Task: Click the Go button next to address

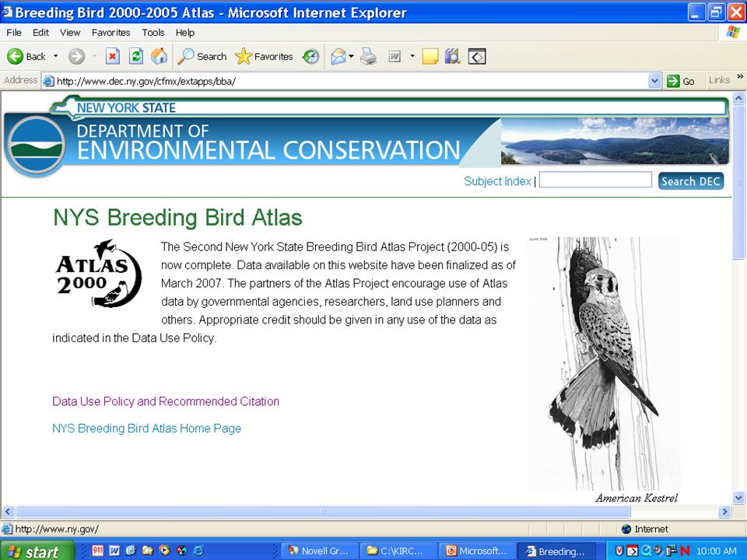Action: [x=681, y=81]
